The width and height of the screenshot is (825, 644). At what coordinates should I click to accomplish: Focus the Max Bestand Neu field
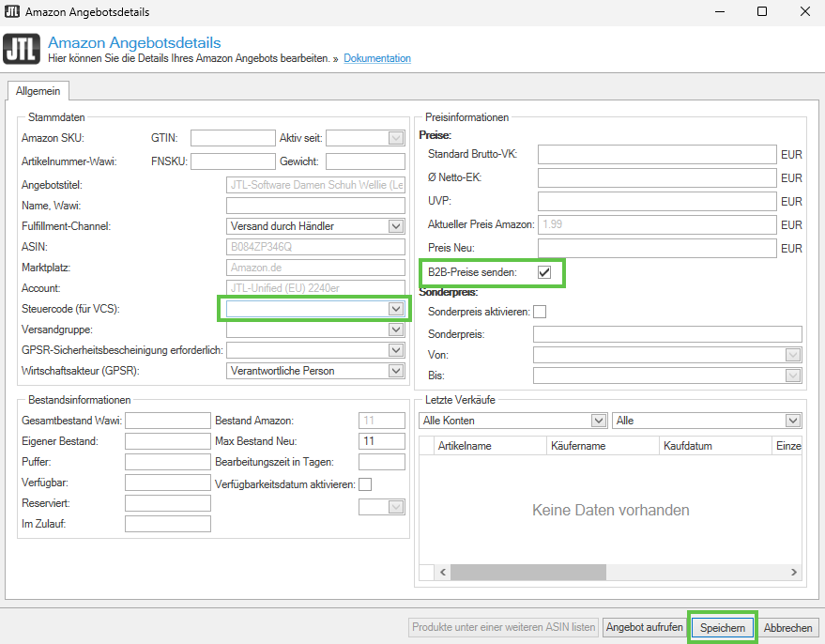coord(382,441)
